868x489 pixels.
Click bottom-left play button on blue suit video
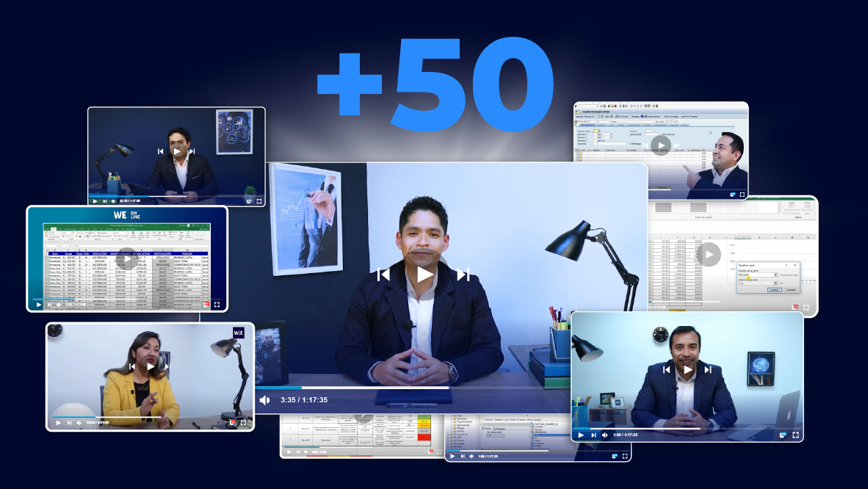(x=580, y=435)
